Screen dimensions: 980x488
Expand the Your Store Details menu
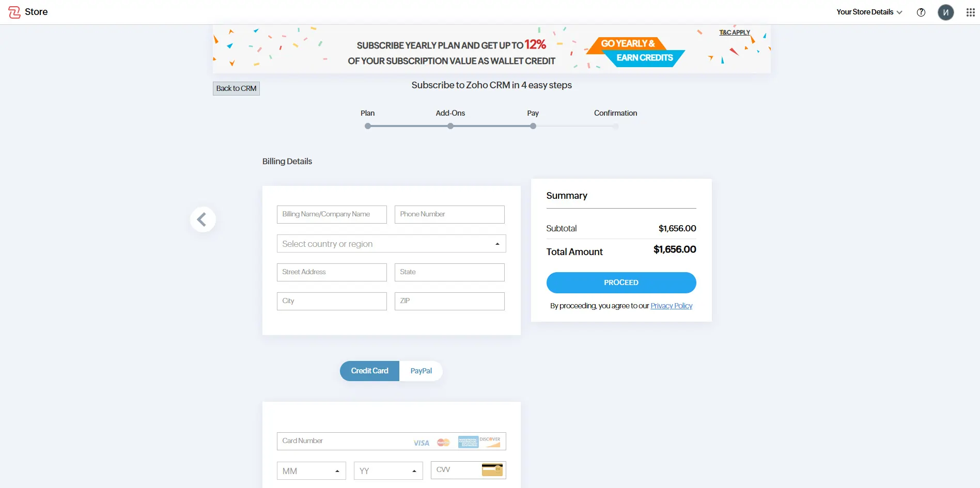pyautogui.click(x=869, y=12)
